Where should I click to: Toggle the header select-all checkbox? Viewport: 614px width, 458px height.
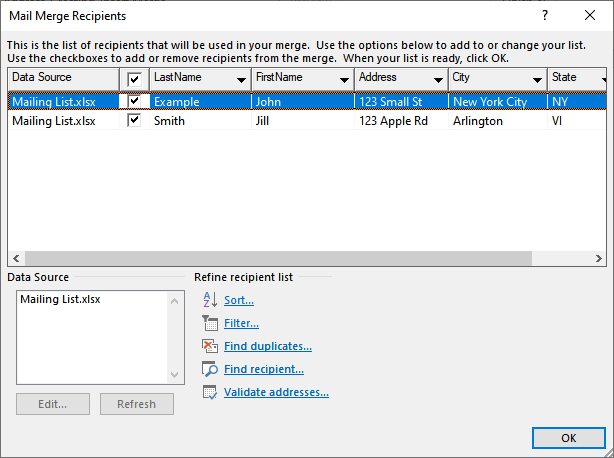coord(134,80)
